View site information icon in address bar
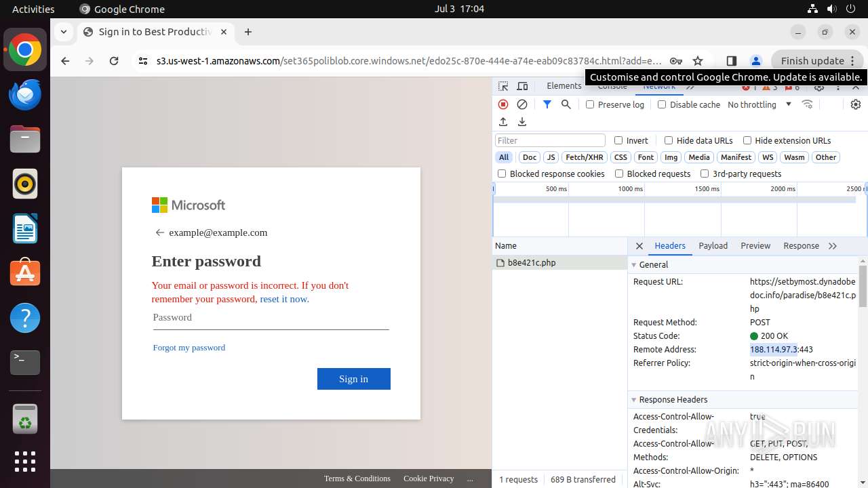868x488 pixels. [x=142, y=61]
